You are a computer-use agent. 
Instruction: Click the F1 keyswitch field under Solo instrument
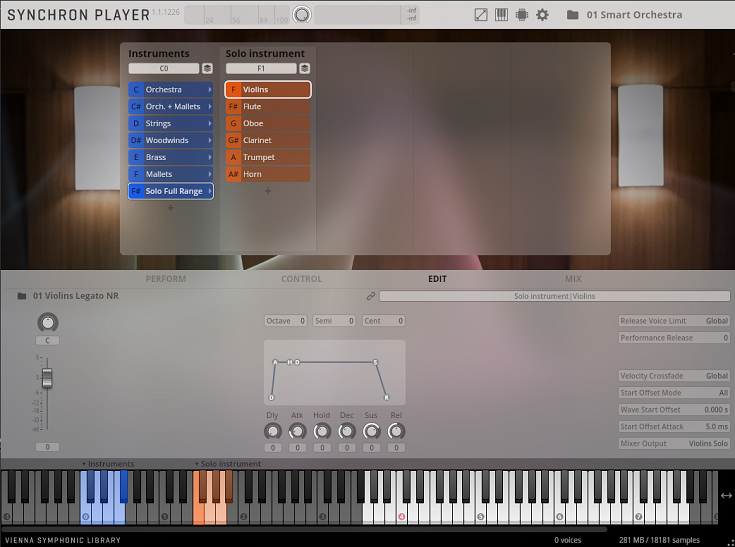261,68
